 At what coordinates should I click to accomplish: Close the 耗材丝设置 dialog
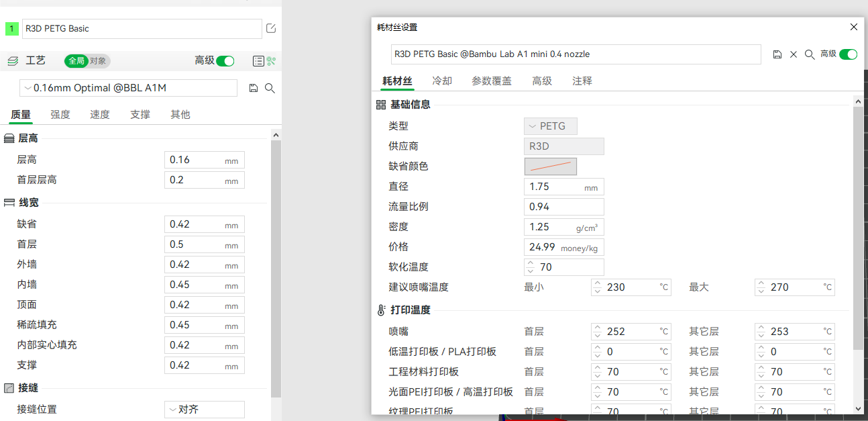click(x=854, y=27)
